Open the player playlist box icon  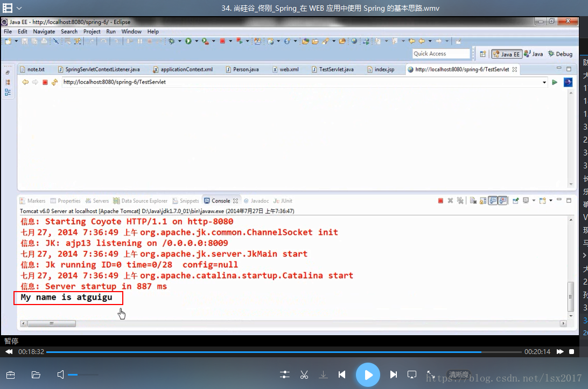(x=11, y=375)
